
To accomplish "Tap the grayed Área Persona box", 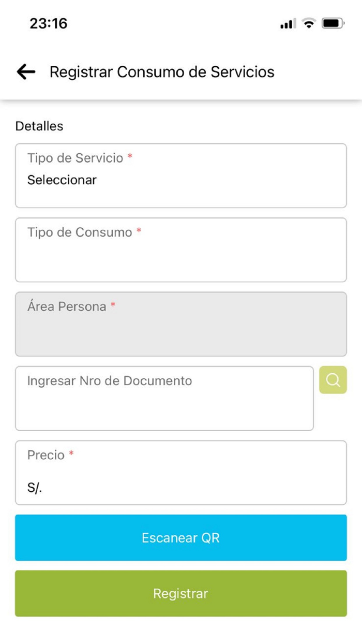I will (180, 324).
